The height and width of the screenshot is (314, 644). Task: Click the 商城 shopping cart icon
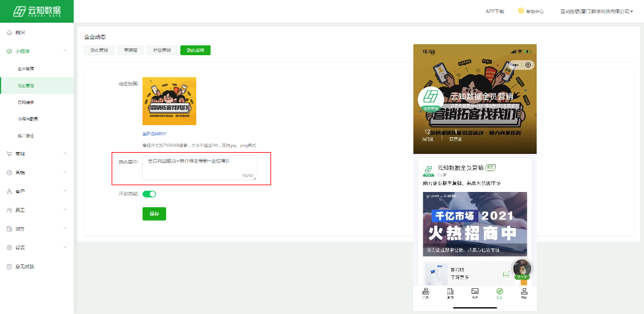9,154
